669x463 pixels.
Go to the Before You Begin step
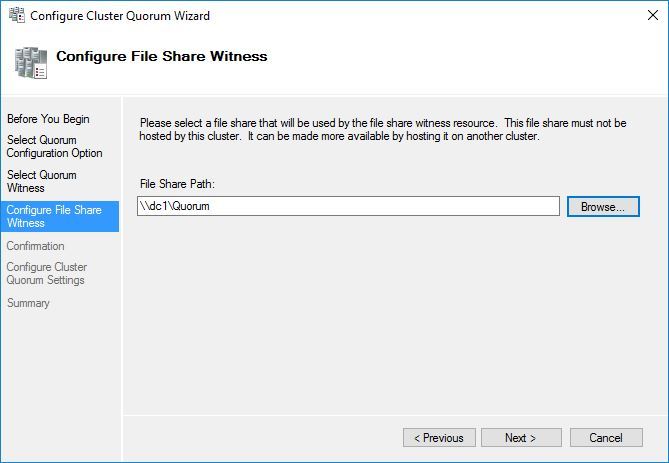48,119
